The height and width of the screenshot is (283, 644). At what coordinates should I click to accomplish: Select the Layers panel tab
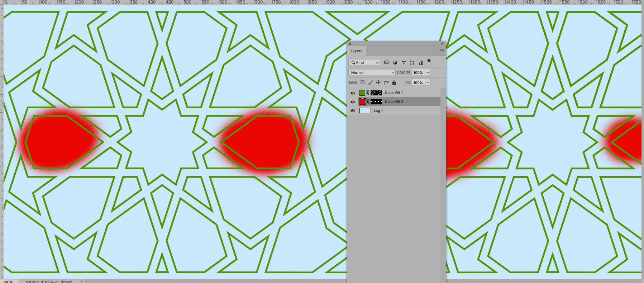point(356,51)
